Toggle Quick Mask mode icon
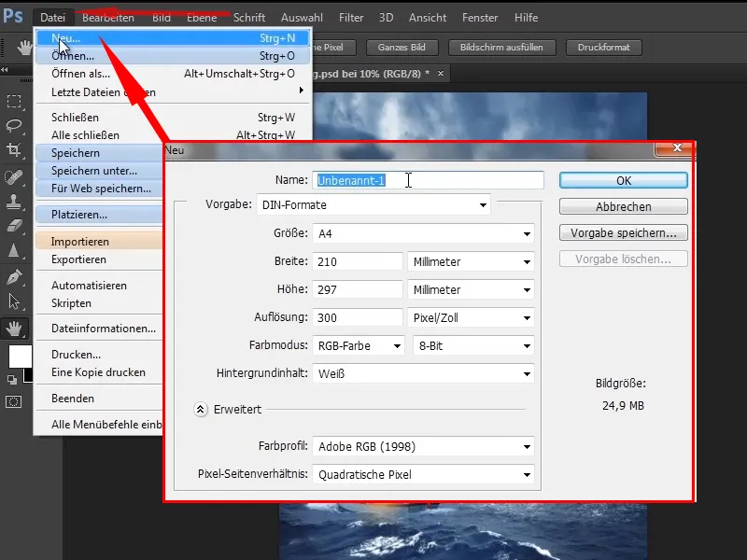This screenshot has height=560, width=747. pyautogui.click(x=13, y=402)
